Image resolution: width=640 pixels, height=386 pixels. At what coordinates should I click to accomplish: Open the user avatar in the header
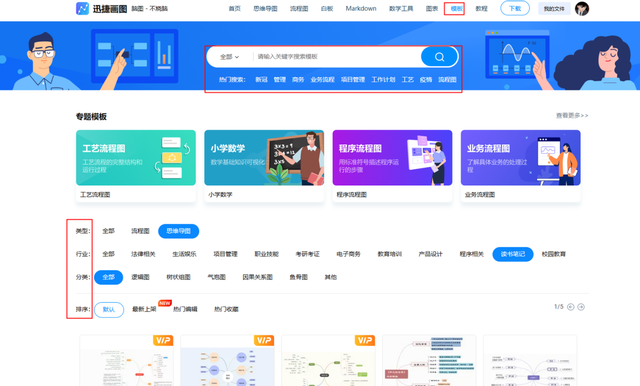coord(582,9)
